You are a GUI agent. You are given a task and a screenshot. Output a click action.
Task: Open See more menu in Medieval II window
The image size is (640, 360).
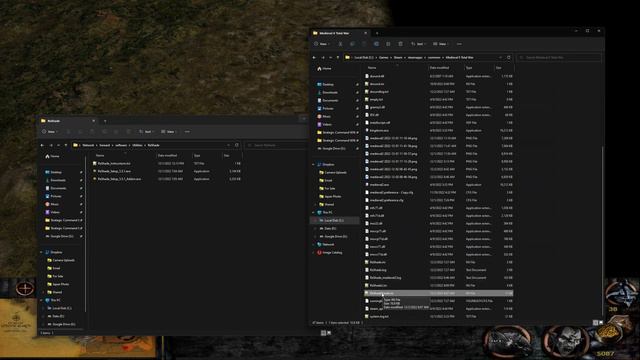click(x=459, y=44)
